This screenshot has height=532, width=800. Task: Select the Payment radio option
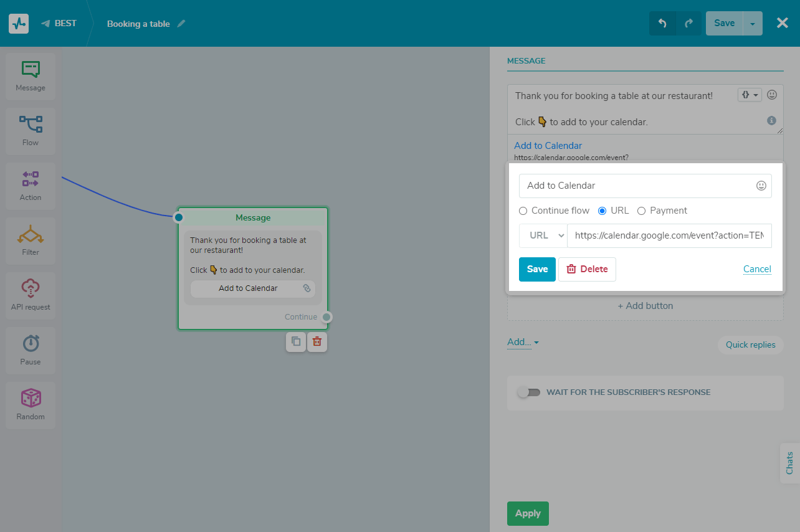click(642, 211)
